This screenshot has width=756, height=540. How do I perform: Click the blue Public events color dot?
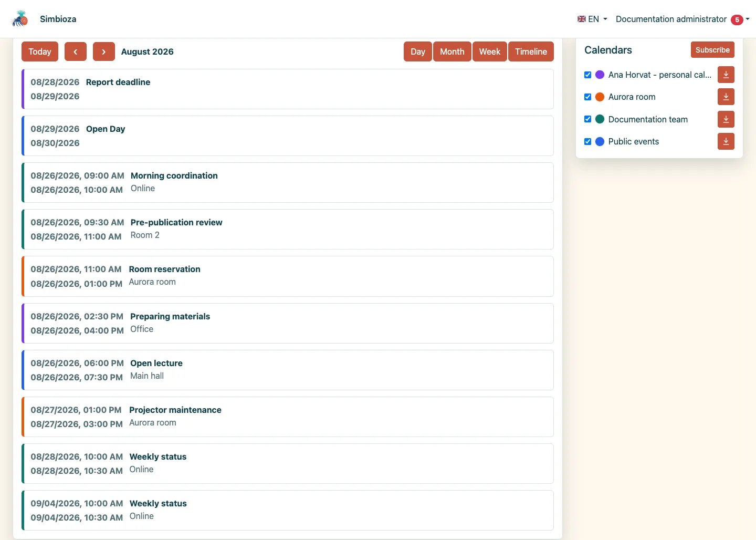(x=600, y=141)
